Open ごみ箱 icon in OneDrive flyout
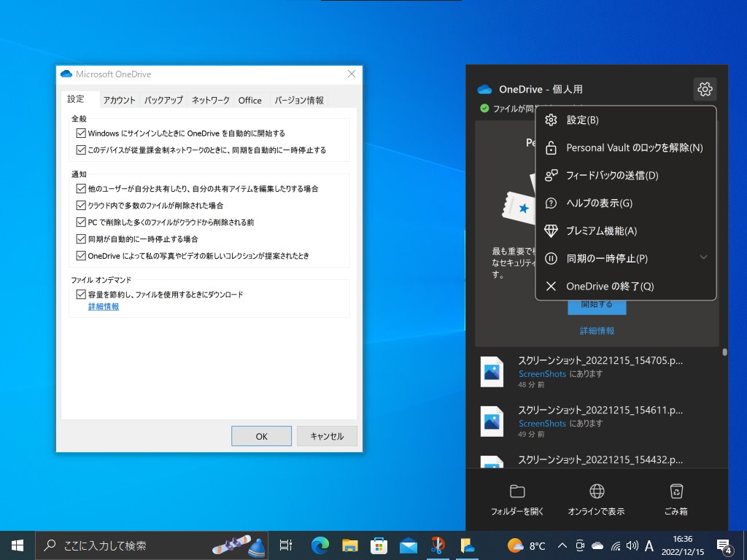The width and height of the screenshot is (747, 560). tap(676, 491)
